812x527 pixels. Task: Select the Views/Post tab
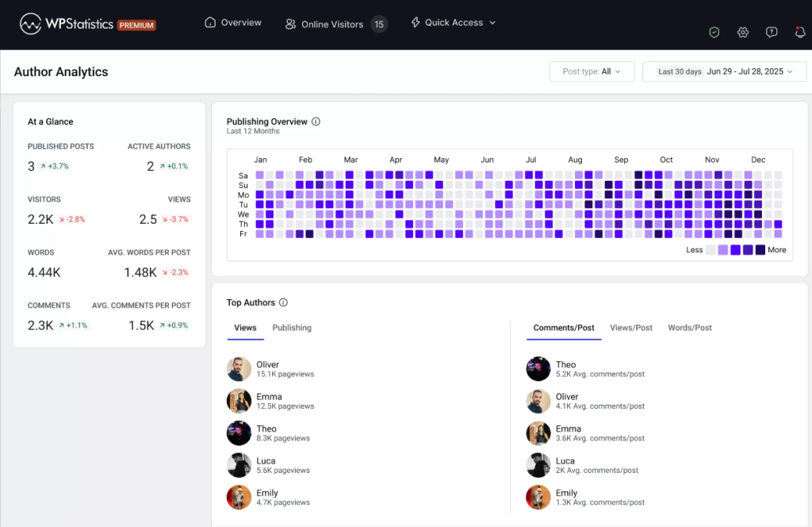[630, 328]
